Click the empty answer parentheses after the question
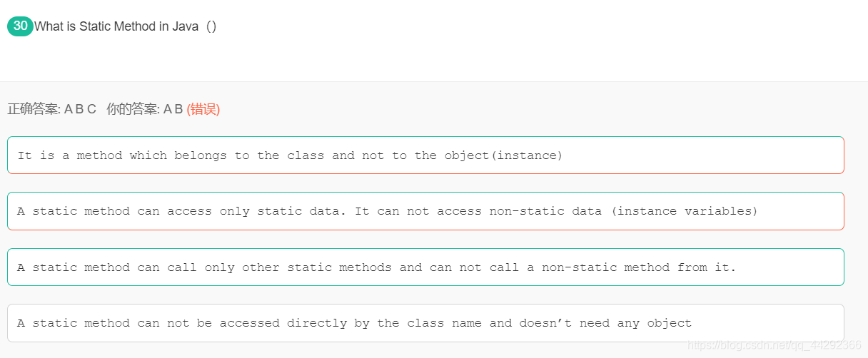The image size is (868, 358). pyautogui.click(x=211, y=26)
